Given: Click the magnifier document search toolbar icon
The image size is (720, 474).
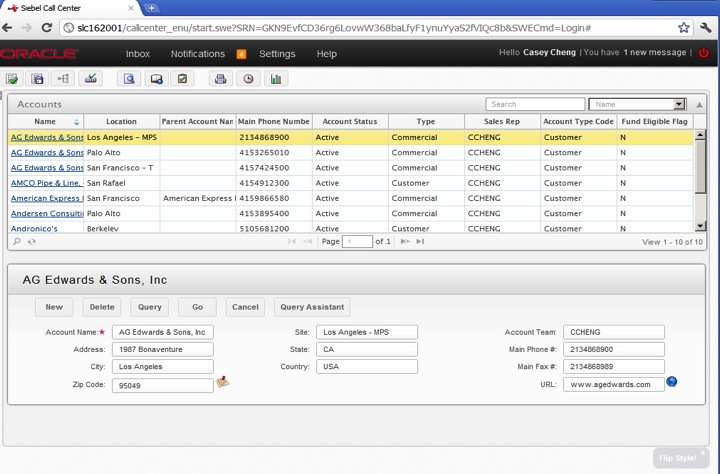Looking at the screenshot, I should [x=129, y=79].
